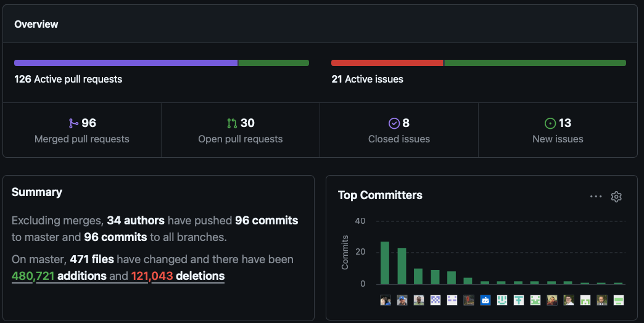Click purple segment of pull requests bar
The image size is (644, 323).
pos(126,63)
